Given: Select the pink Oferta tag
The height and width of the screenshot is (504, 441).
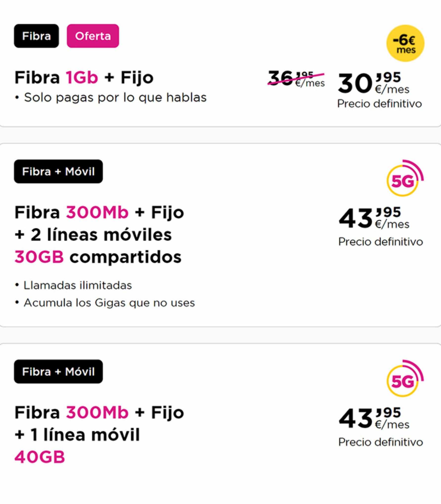Looking at the screenshot, I should point(93,36).
